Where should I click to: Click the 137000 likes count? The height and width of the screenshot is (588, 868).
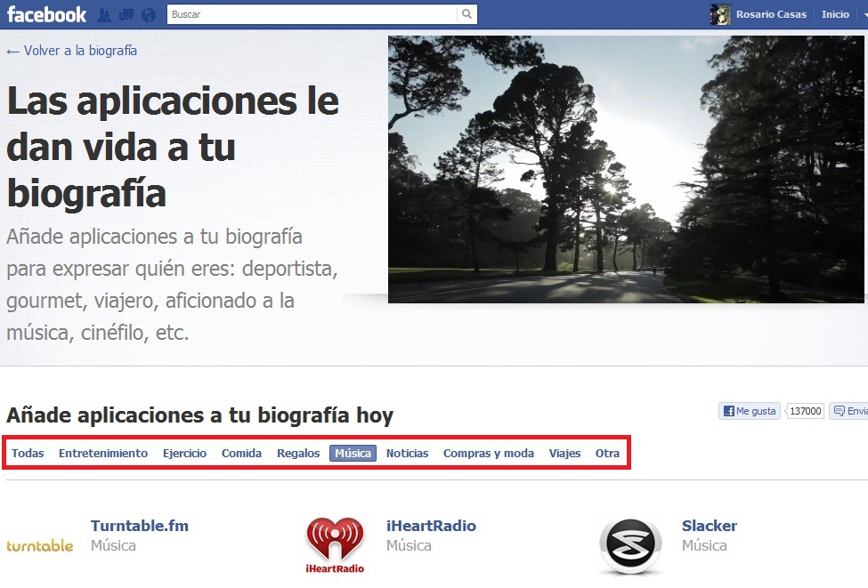pyautogui.click(x=805, y=411)
